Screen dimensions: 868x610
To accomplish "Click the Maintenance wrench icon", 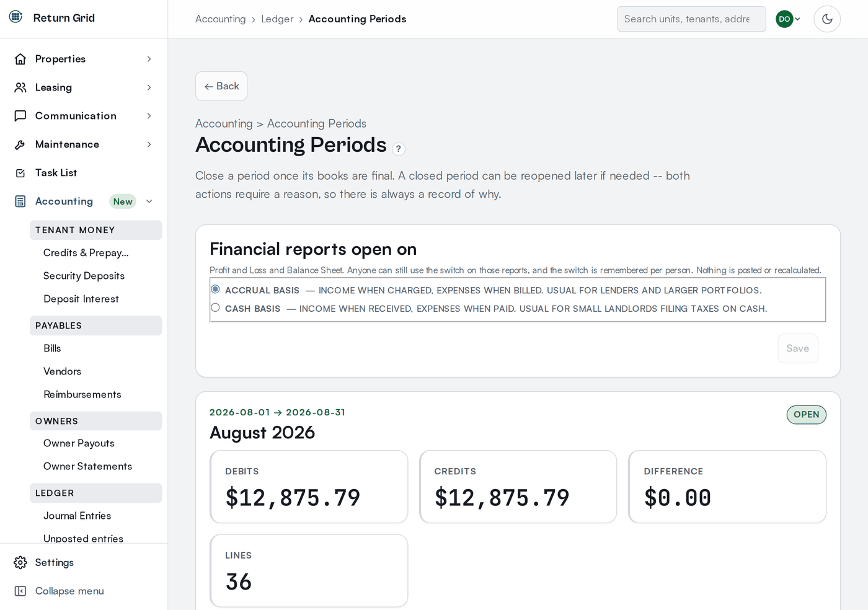I will [x=20, y=144].
